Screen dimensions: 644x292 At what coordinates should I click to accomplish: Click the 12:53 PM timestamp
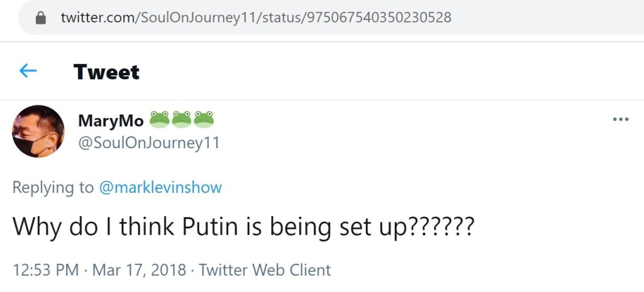click(45, 270)
